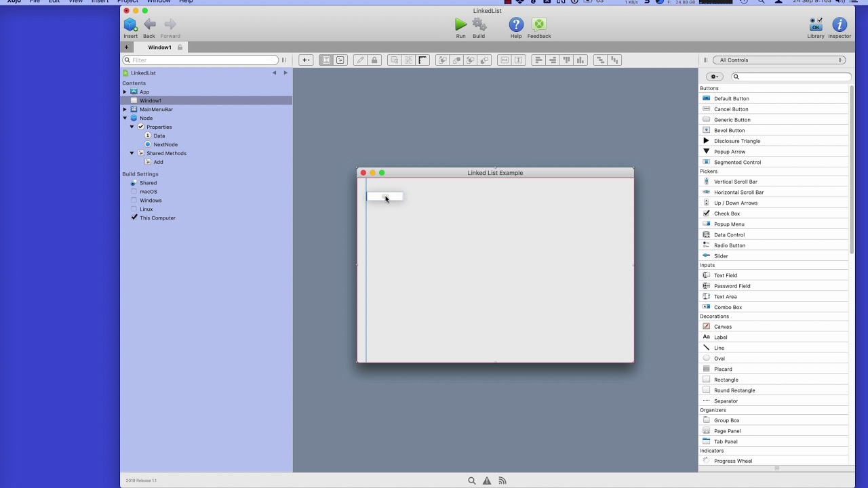This screenshot has height=488, width=868.
Task: Expand the App item
Action: click(125, 91)
